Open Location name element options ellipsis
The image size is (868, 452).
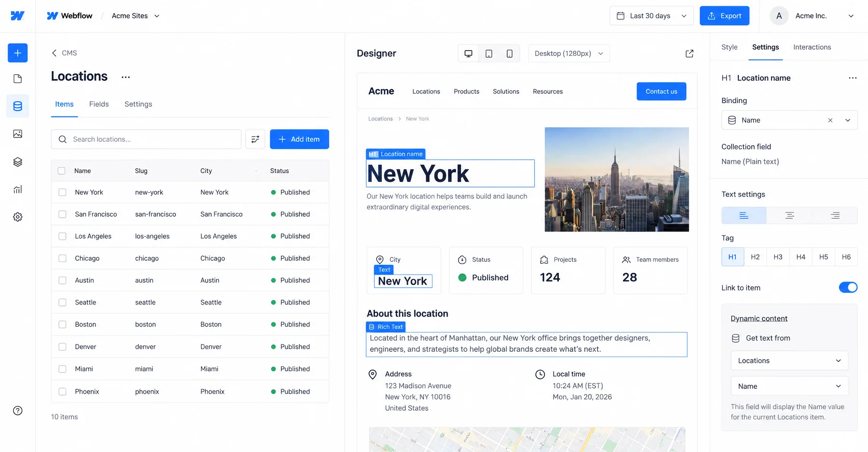coord(853,78)
